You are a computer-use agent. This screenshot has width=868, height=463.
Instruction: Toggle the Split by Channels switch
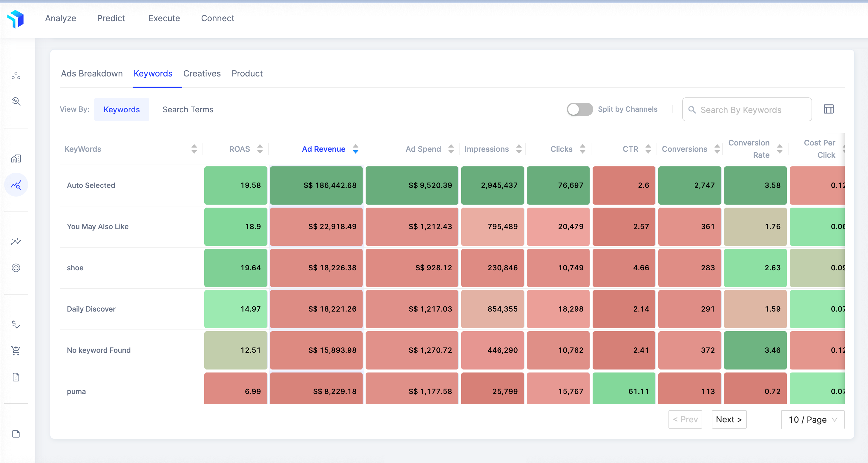[x=579, y=109]
